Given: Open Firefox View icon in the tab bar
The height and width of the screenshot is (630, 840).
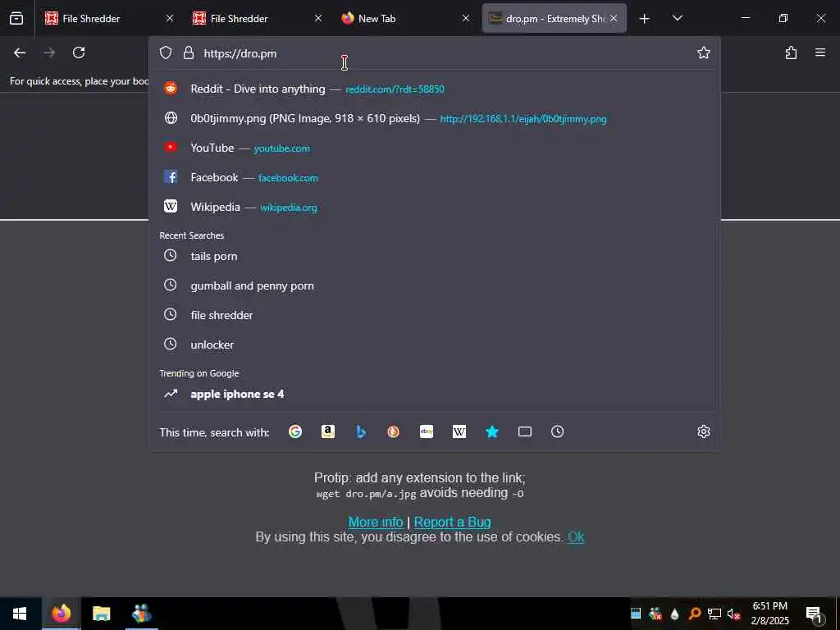Looking at the screenshot, I should click(x=16, y=19).
